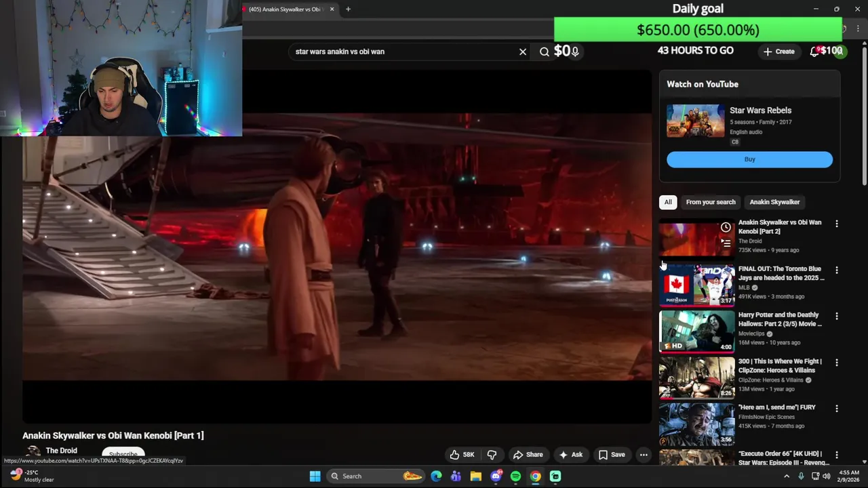Launch Microsoft Edge from the taskbar
868x488 pixels.
[436, 476]
